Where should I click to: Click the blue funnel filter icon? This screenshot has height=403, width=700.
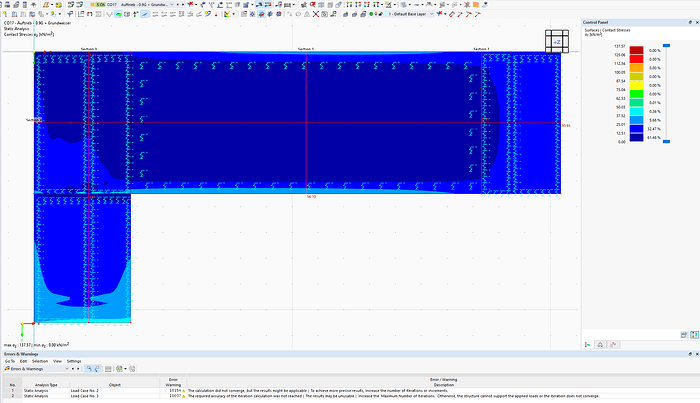(70, 14)
